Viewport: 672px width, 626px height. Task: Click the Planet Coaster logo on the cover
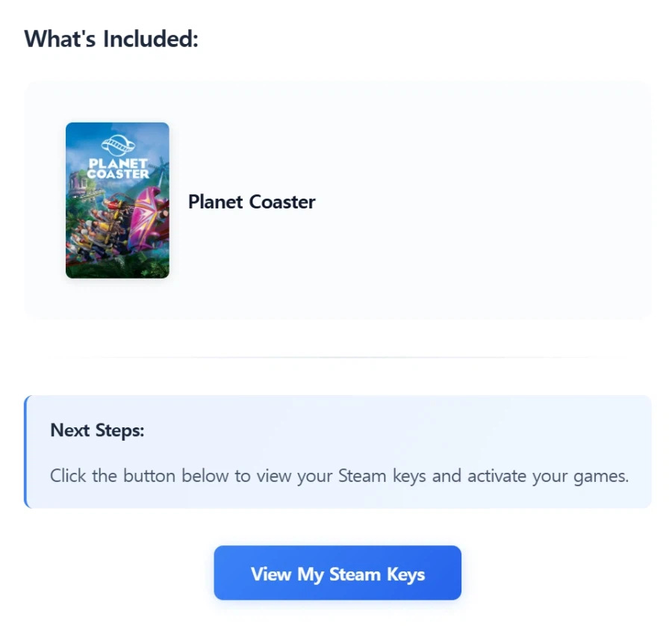coord(117,158)
